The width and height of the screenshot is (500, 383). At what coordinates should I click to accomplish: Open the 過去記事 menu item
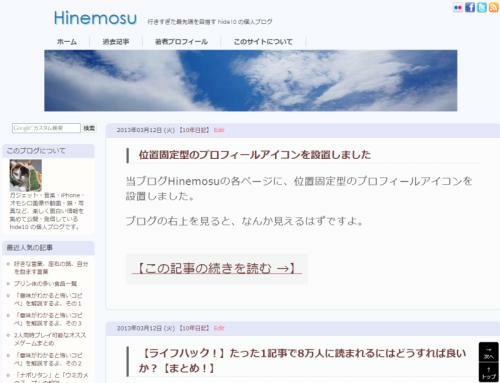click(x=116, y=42)
